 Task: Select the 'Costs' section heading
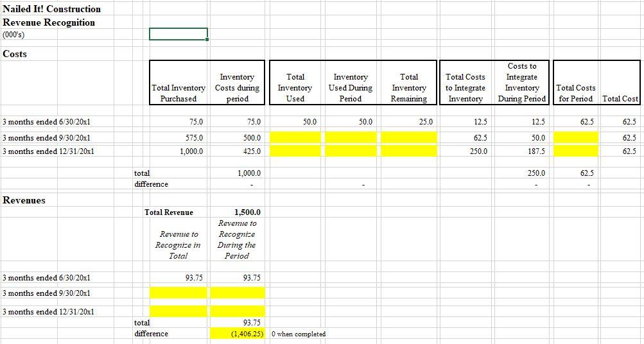[14, 54]
